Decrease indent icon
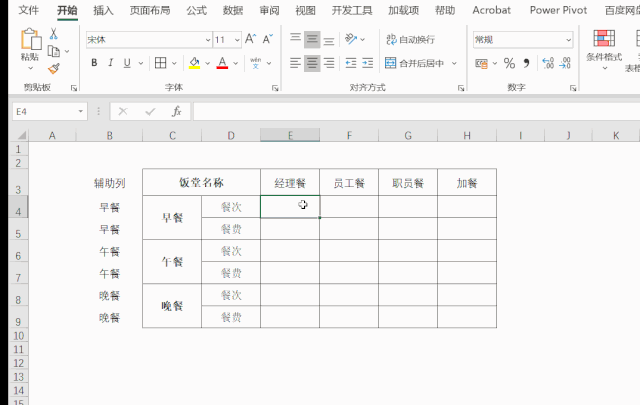 pyautogui.click(x=351, y=63)
